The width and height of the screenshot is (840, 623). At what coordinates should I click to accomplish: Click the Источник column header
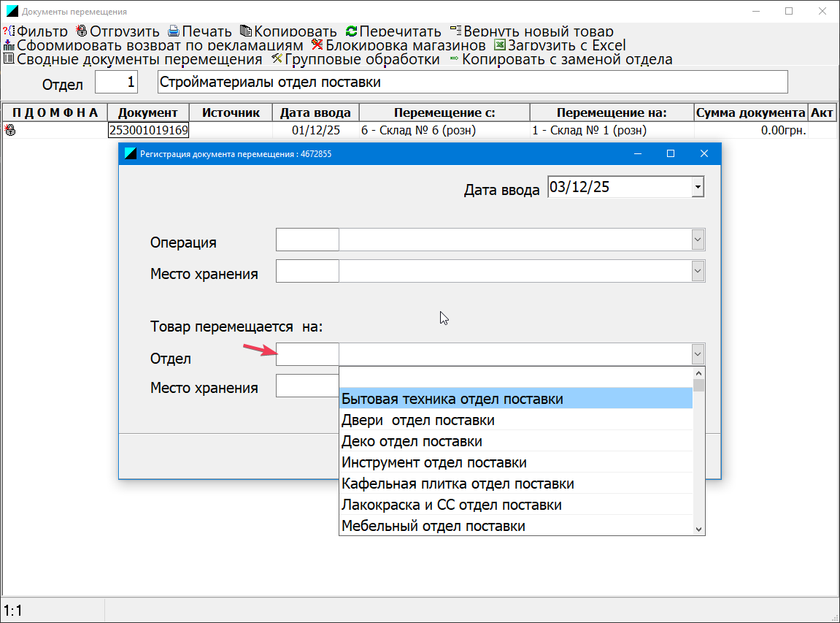click(231, 112)
